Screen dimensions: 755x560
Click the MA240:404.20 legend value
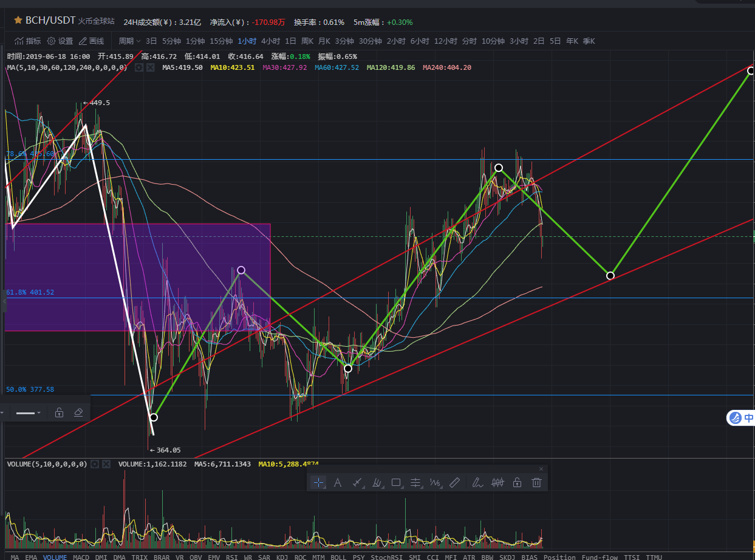pyautogui.click(x=447, y=67)
